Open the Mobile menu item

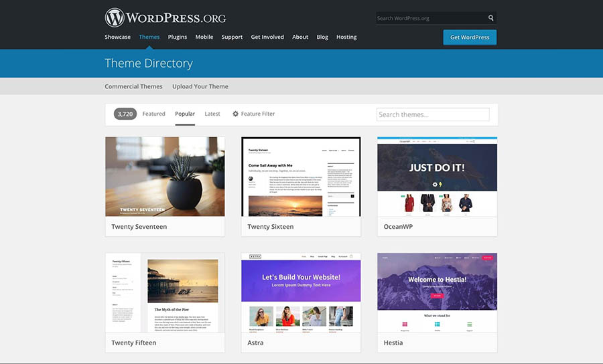[x=204, y=37]
